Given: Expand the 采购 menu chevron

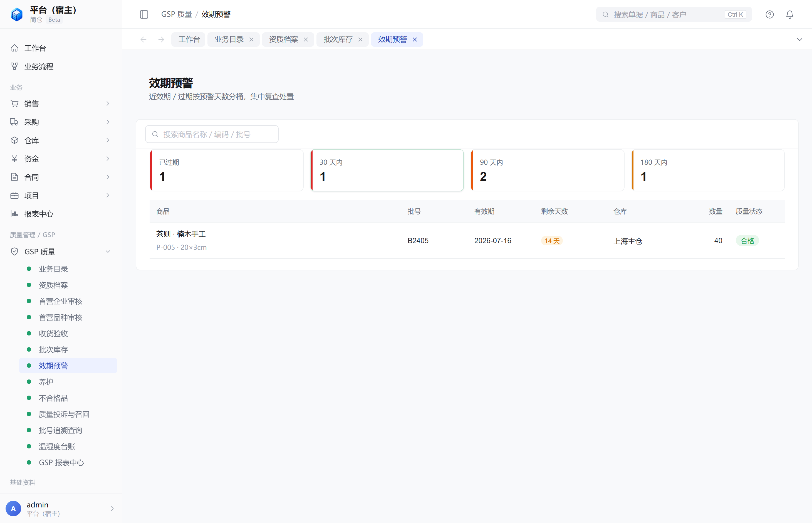Looking at the screenshot, I should tap(108, 122).
